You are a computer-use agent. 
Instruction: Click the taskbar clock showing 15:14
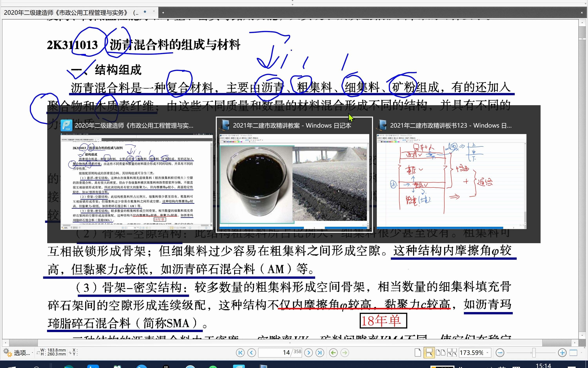point(543,365)
